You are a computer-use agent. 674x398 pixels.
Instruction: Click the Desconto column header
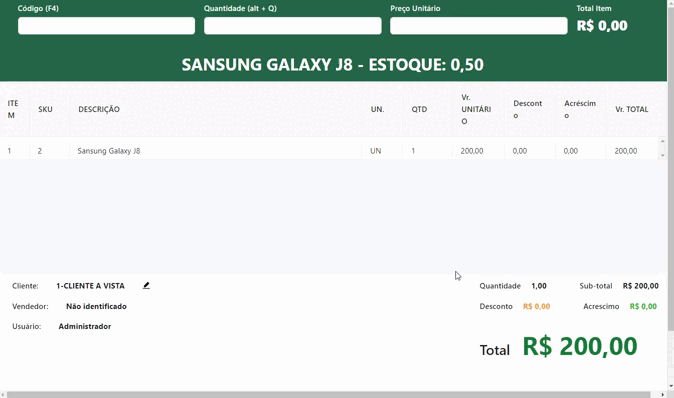pyautogui.click(x=527, y=109)
